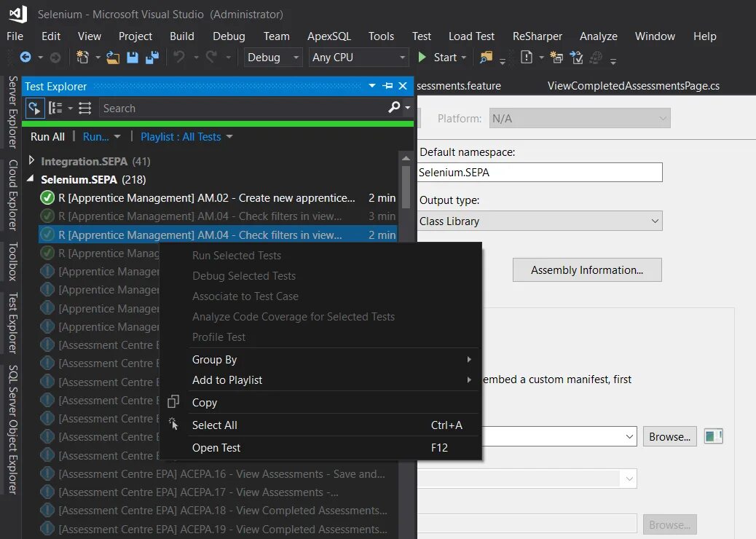Switch to ViewCompletedAssessmentsPage.cs tab
756x539 pixels.
point(633,86)
